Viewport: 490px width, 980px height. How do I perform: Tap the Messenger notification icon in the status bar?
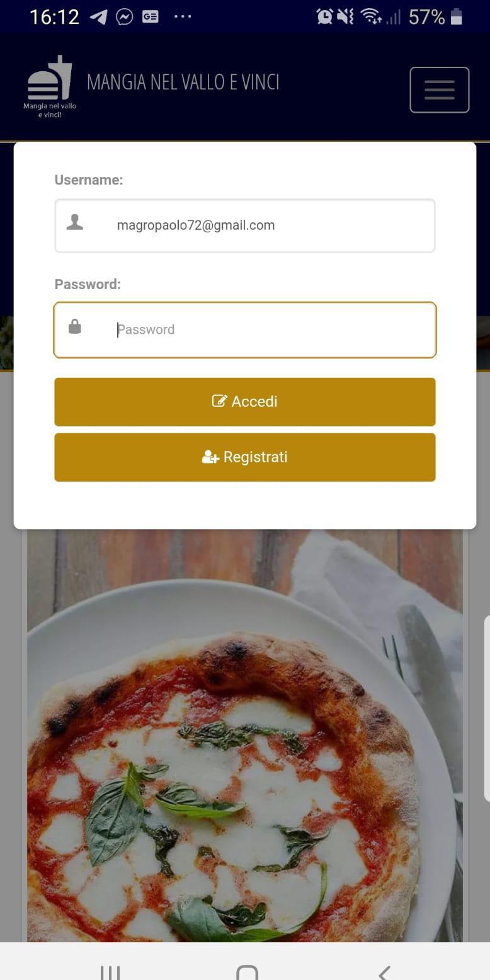(125, 17)
